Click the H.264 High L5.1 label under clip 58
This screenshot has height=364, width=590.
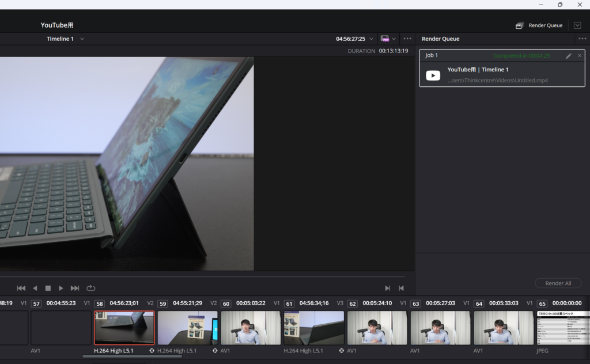click(x=114, y=350)
